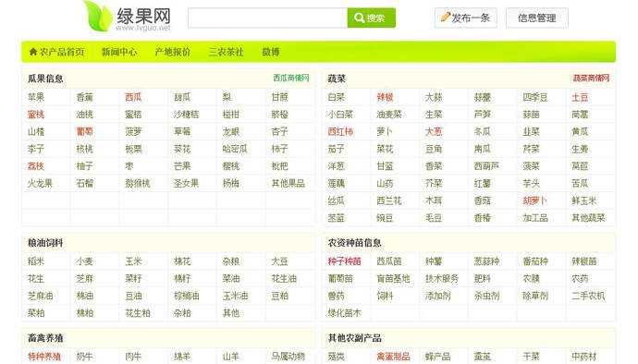Select 鲜玉米 category
This screenshot has width=638, height=364.
pos(583,200)
